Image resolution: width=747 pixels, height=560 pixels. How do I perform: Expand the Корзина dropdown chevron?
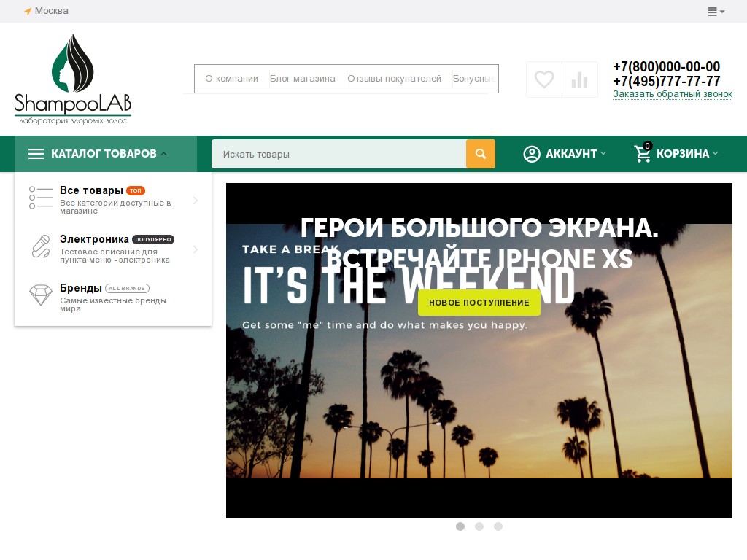tap(715, 153)
